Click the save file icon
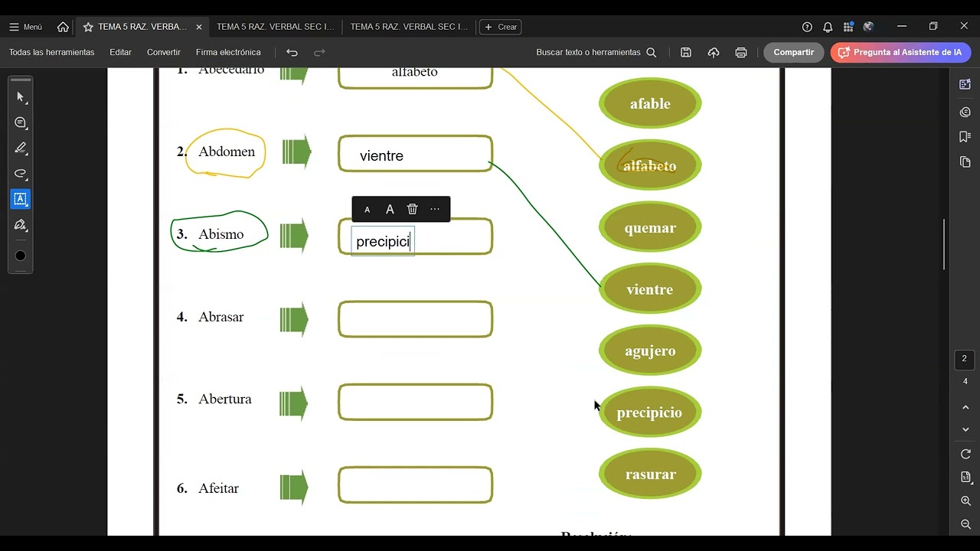 (686, 52)
